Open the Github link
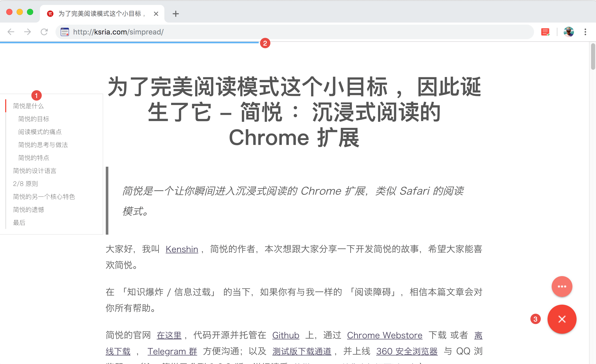The width and height of the screenshot is (596, 364). [285, 335]
